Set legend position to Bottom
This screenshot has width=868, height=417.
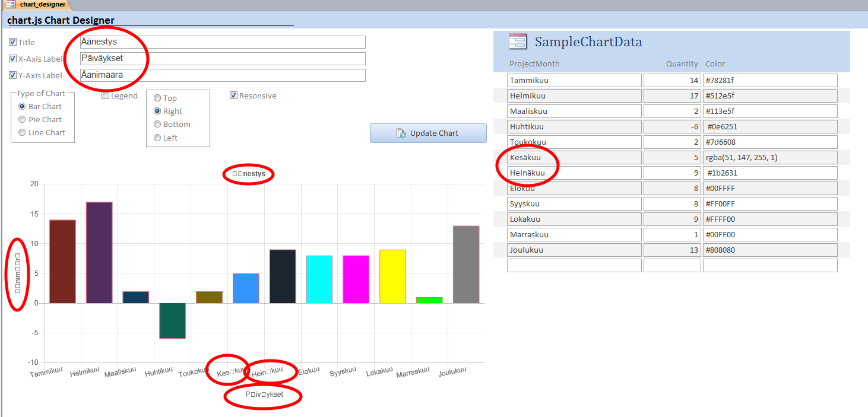[x=157, y=124]
